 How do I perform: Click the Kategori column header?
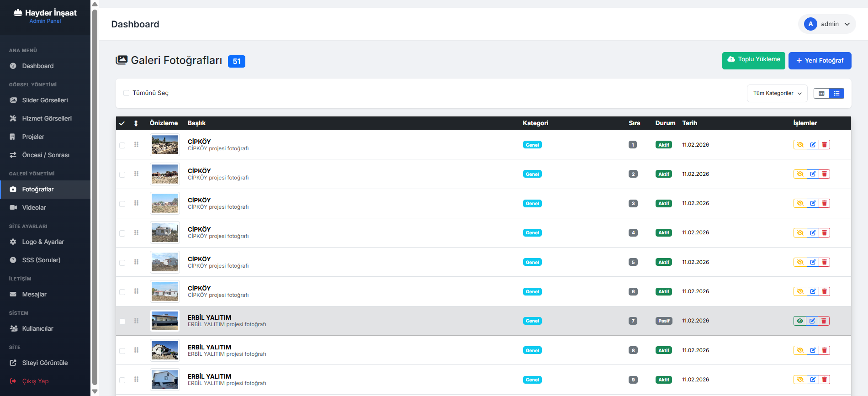click(535, 123)
